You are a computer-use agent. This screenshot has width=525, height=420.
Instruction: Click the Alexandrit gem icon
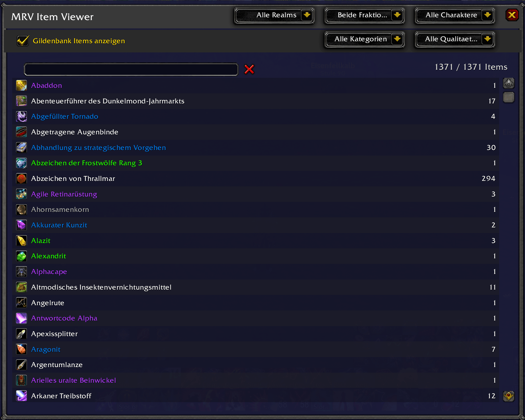coord(21,256)
